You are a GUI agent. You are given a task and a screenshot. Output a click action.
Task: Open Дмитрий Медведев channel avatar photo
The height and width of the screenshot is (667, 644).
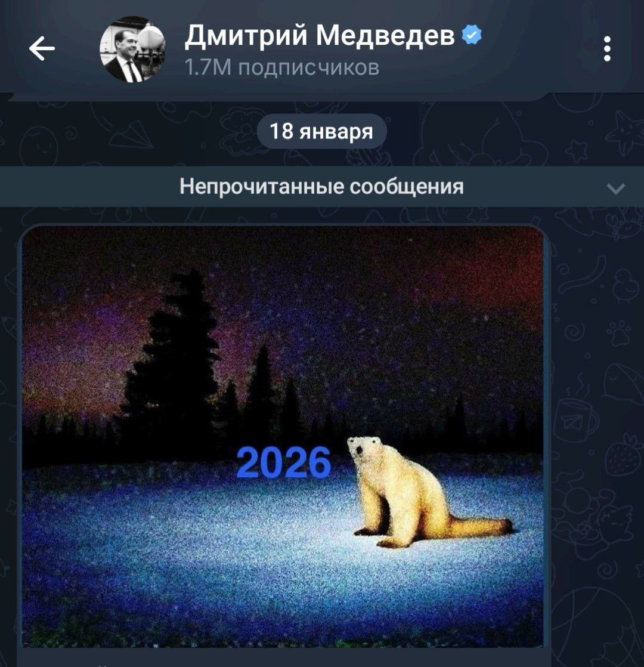coord(132,49)
